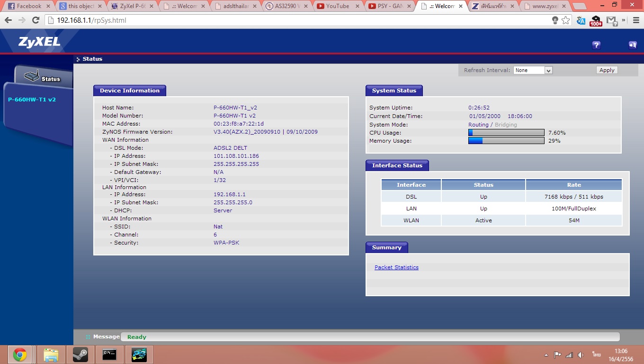Click the Memory Usage progress bar
Image resolution: width=644 pixels, height=364 pixels.
click(506, 141)
